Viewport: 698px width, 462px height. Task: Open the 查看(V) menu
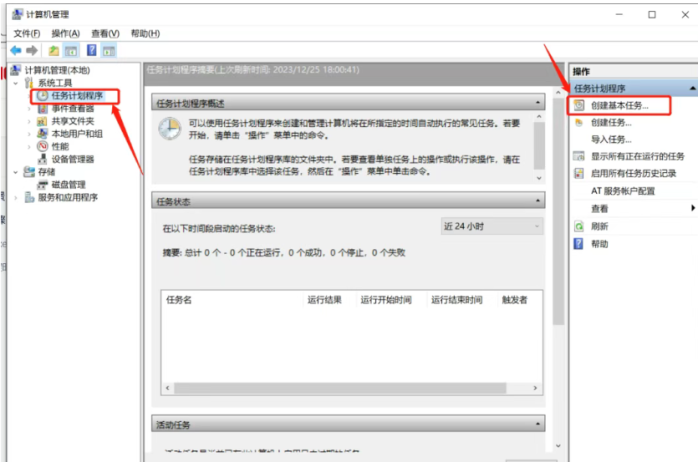pos(106,33)
